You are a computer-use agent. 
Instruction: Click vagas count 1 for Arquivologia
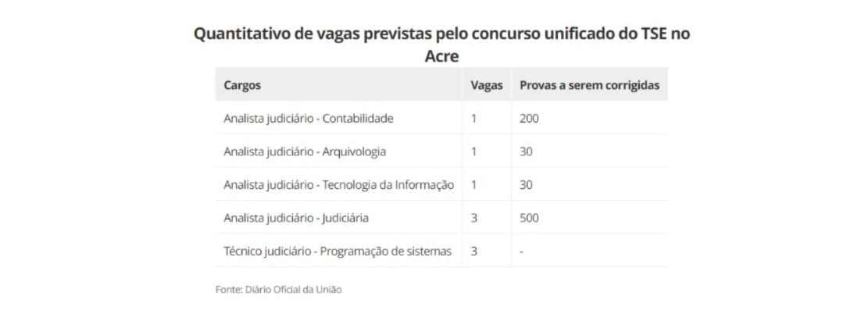click(474, 151)
